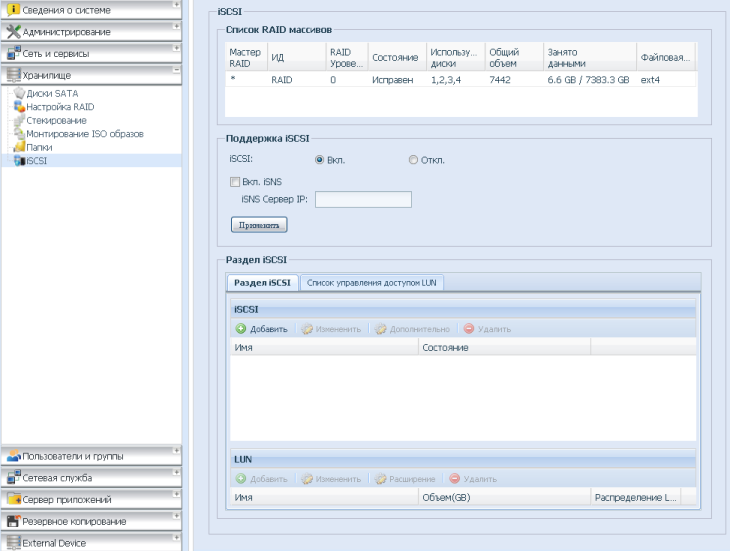Click the Настройка RAID icon
The height and width of the screenshot is (551, 730).
(x=20, y=107)
